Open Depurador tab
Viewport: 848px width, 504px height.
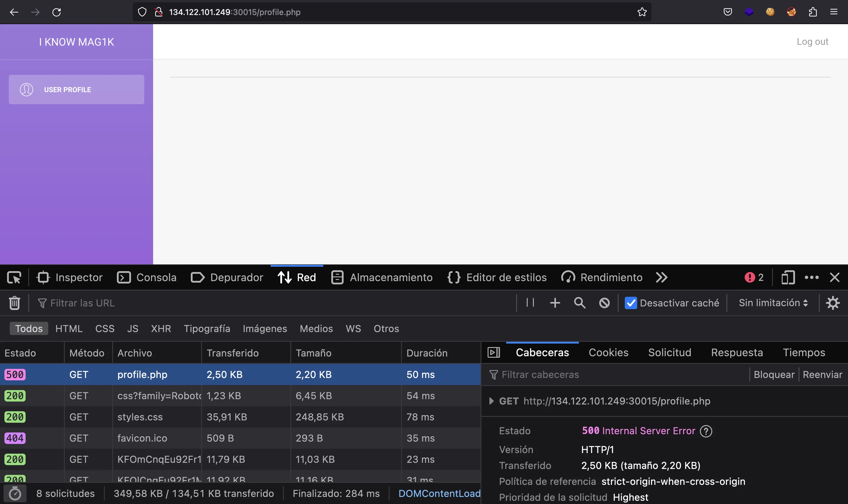227,278
